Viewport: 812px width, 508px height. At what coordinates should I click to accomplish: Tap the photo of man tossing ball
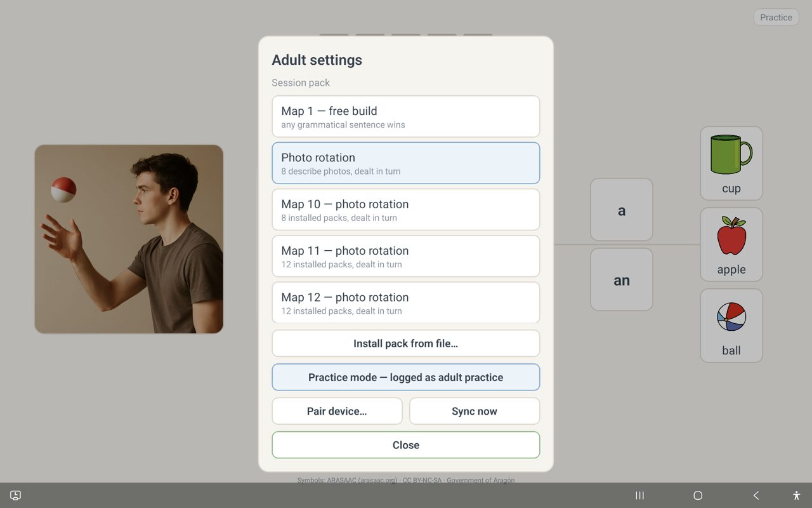(129, 239)
